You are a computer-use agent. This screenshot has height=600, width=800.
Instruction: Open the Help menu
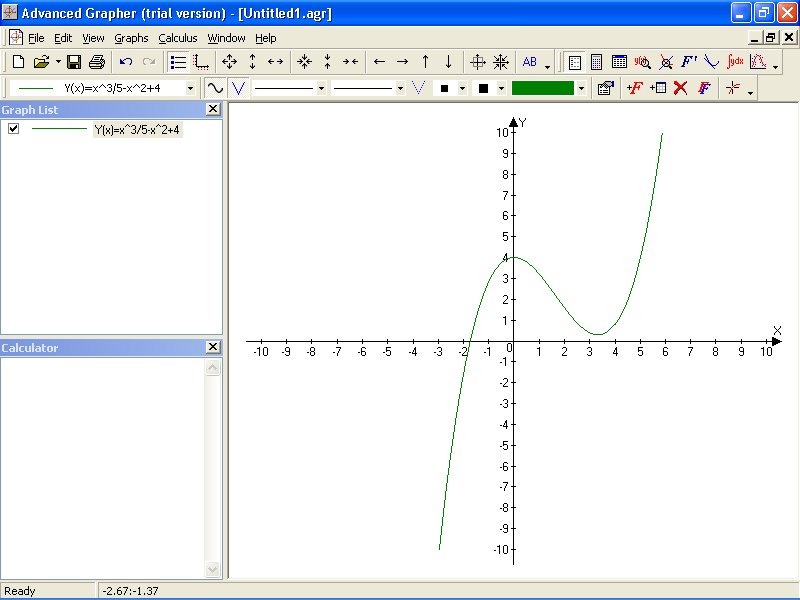pyautogui.click(x=265, y=38)
